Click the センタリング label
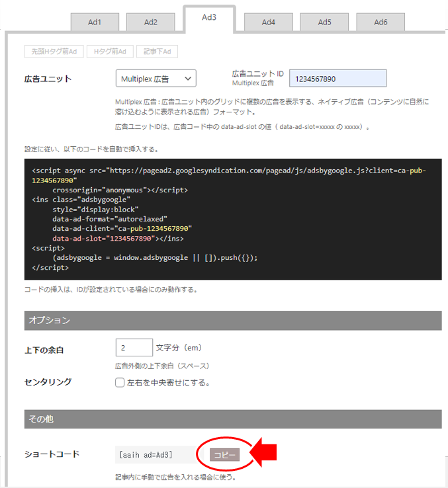The height and width of the screenshot is (488, 448). [48, 382]
